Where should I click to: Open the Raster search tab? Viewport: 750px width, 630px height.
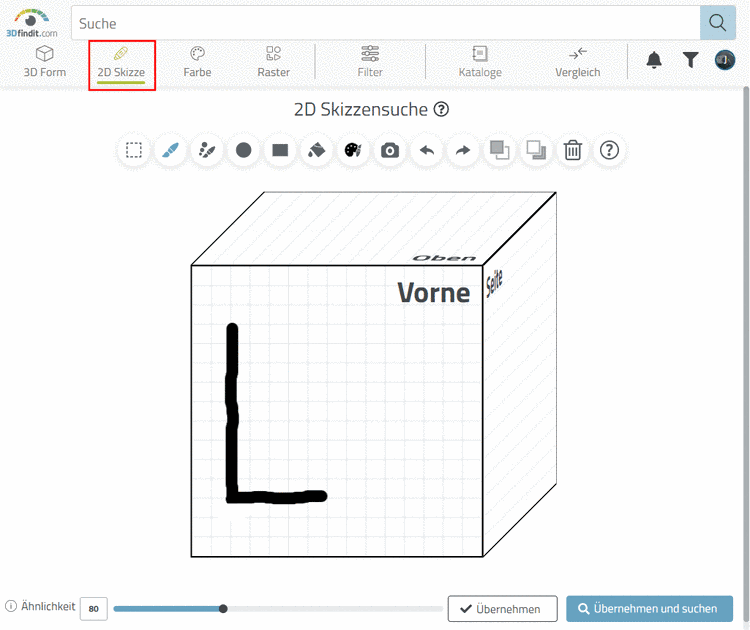point(274,62)
